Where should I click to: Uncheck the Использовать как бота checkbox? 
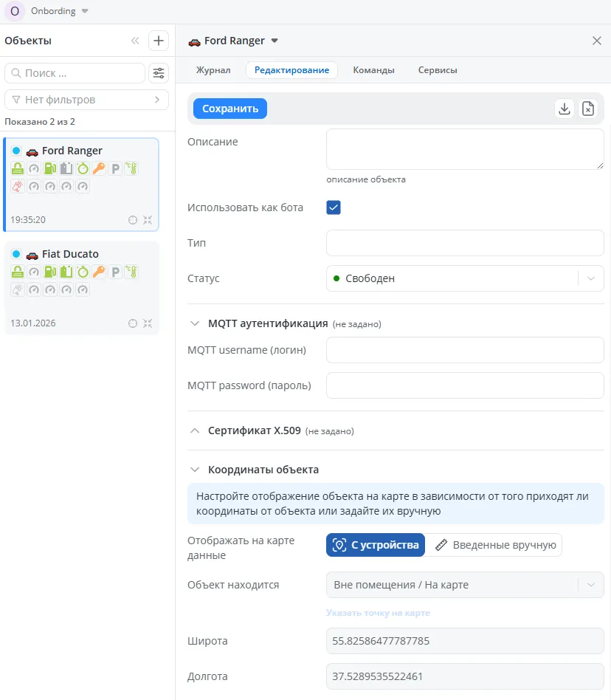click(x=334, y=207)
